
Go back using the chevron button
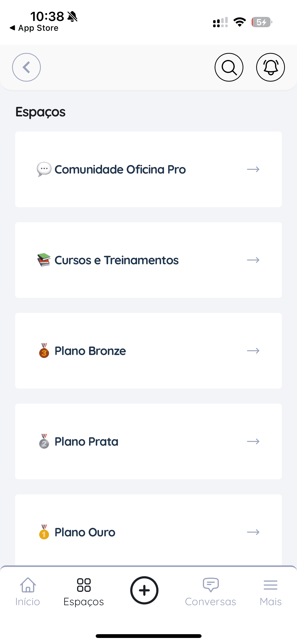pyautogui.click(x=26, y=67)
